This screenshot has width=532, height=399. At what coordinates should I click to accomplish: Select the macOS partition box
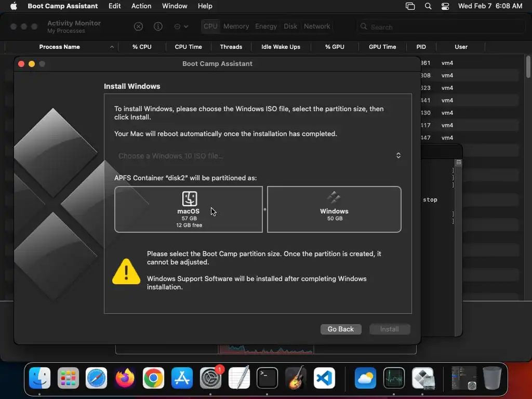(188, 209)
